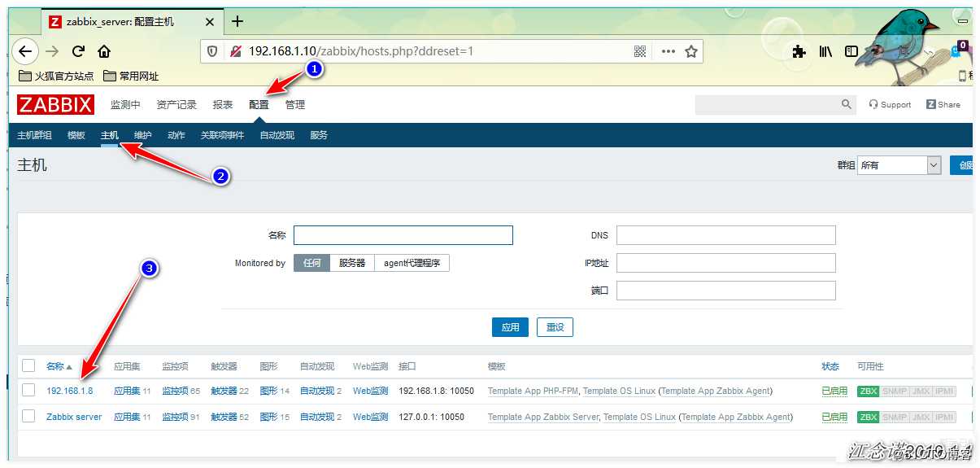Select agent代理程序 in Monitored by
The height and width of the screenshot is (468, 980).
point(412,263)
